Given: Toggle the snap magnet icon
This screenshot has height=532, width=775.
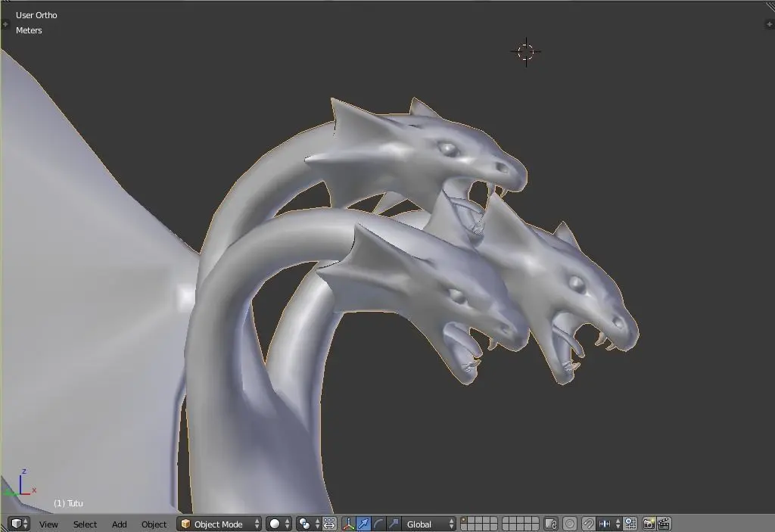Looking at the screenshot, I should click(589, 524).
